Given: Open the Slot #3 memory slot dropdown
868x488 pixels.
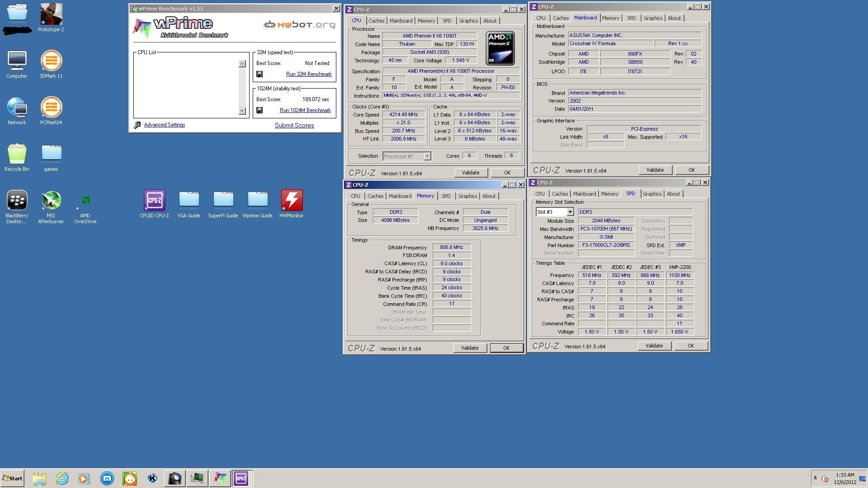Looking at the screenshot, I should coord(570,212).
